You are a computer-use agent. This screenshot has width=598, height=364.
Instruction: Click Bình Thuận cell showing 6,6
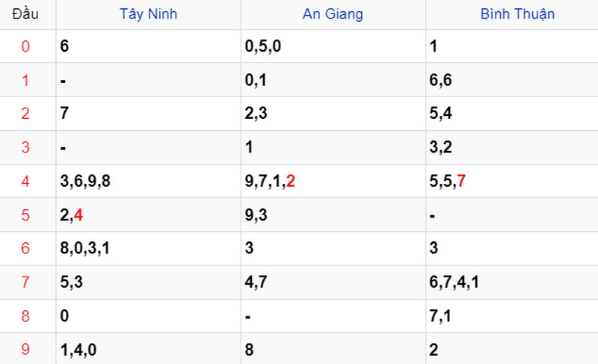[x=512, y=80]
